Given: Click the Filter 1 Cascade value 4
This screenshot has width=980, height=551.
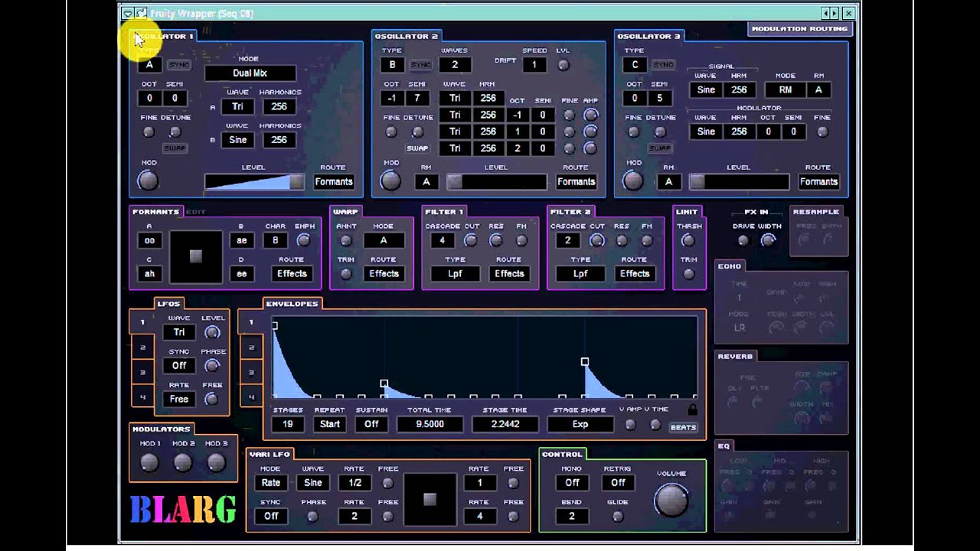Looking at the screenshot, I should point(442,240).
